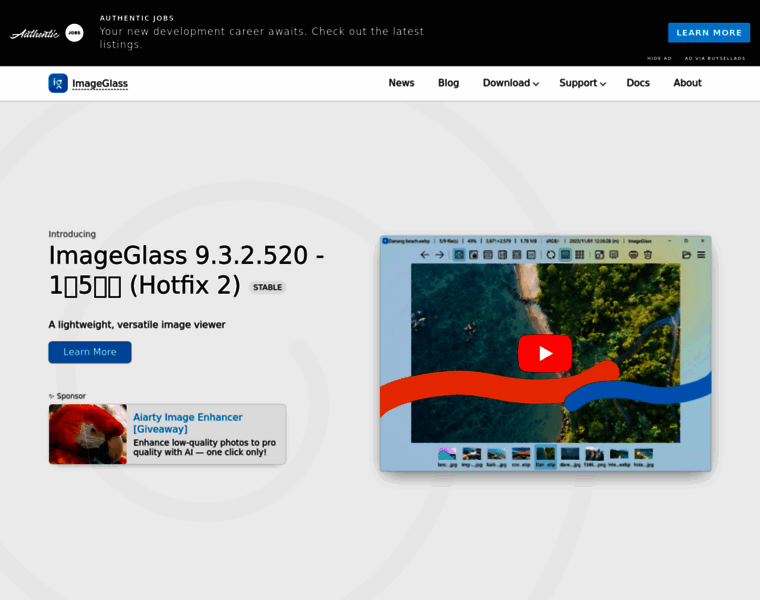Open the Blog page
Screen dimensions: 760x600
click(448, 83)
